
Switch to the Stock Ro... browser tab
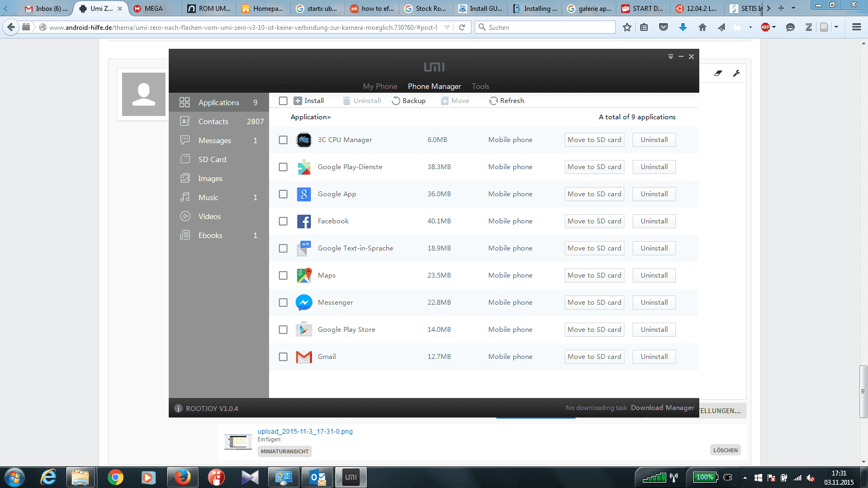426,8
